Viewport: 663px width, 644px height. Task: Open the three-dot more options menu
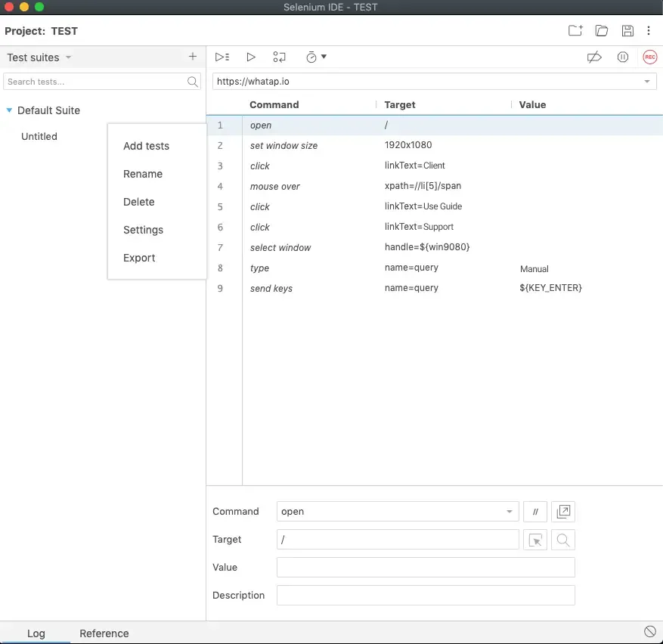[649, 30]
